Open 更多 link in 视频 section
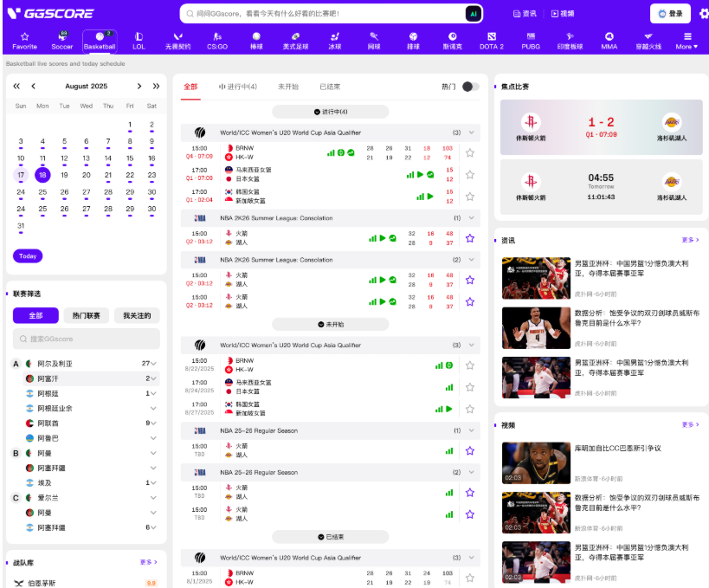Image resolution: width=709 pixels, height=588 pixels. coord(690,424)
